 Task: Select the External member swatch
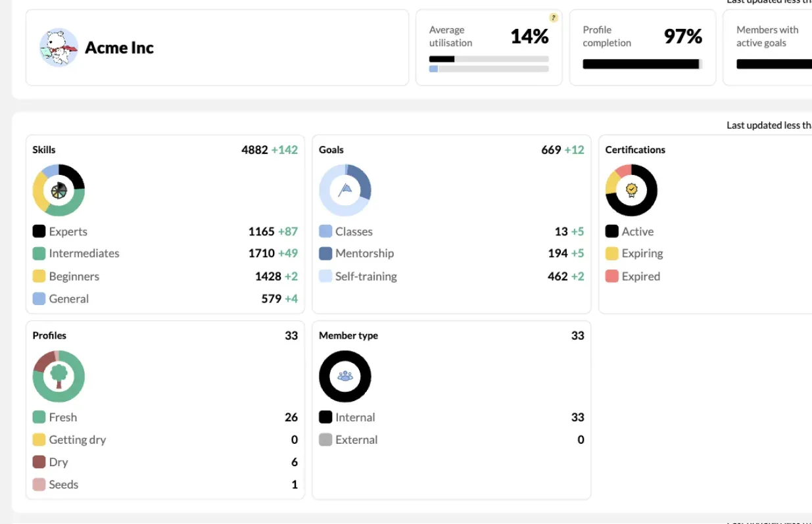325,439
